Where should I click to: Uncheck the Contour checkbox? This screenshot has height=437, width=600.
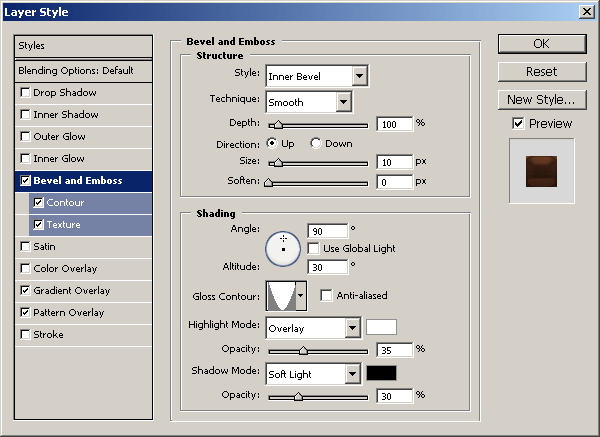coord(38,202)
